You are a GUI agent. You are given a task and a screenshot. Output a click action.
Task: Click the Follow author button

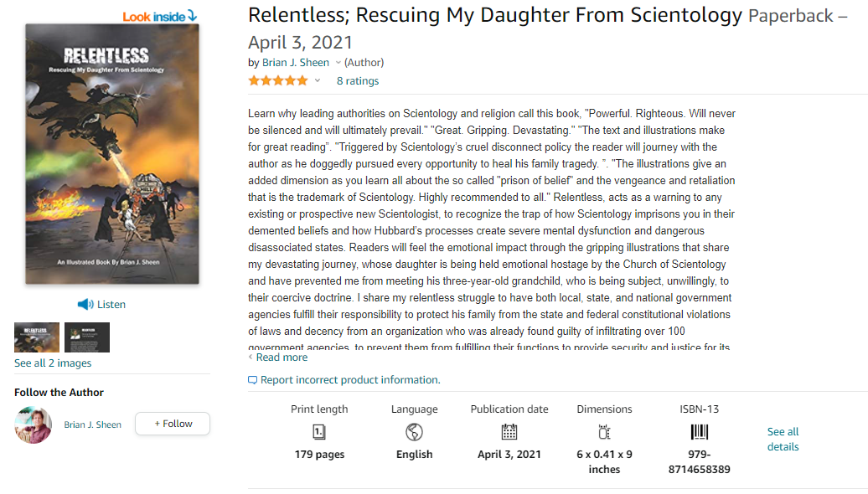173,424
